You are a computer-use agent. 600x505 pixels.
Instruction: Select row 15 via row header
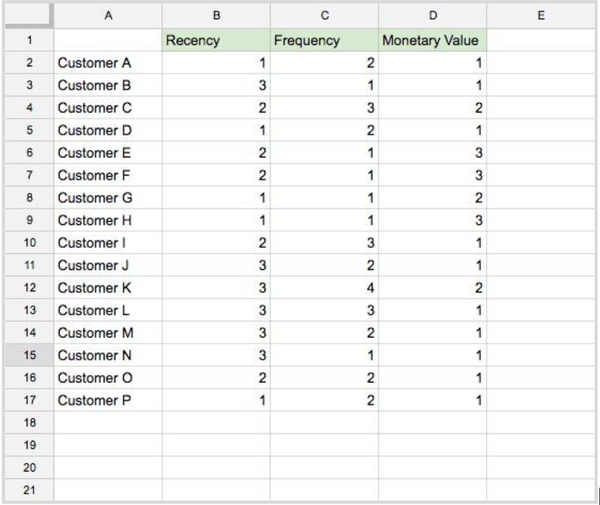(x=29, y=355)
